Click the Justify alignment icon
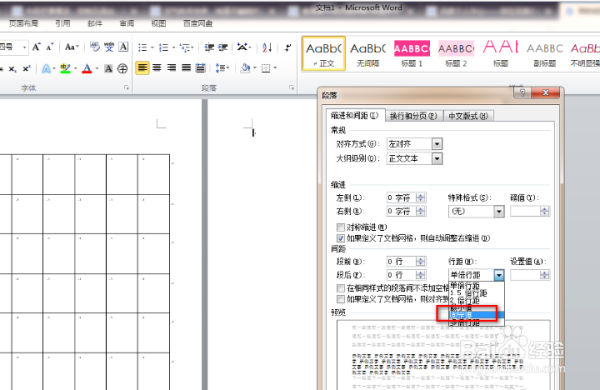This screenshot has width=600, height=390. pyautogui.click(x=186, y=69)
